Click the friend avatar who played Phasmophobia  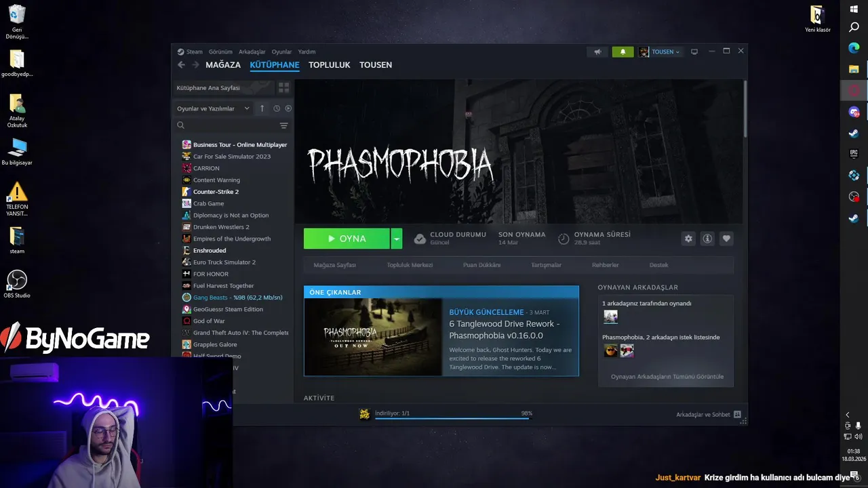[610, 317]
